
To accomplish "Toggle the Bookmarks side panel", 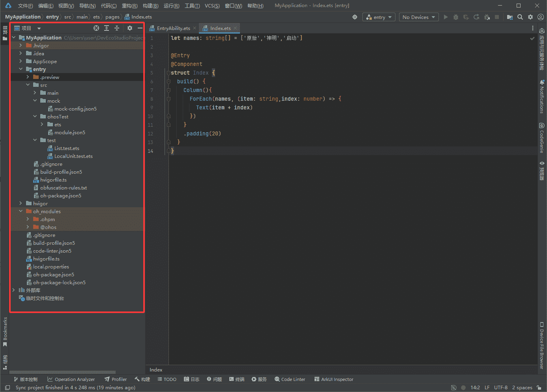I will click(5, 332).
